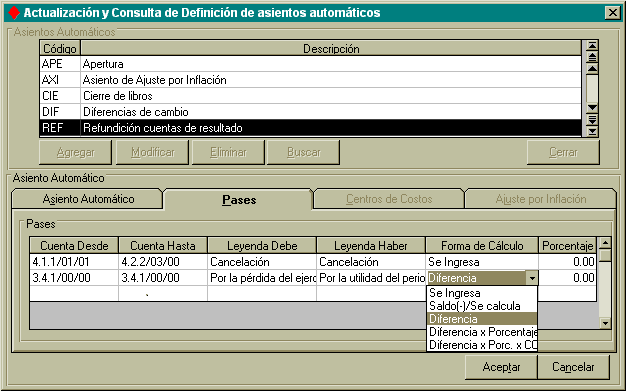Choose 'Diferencia x Porc. x CC' option

(x=482, y=345)
